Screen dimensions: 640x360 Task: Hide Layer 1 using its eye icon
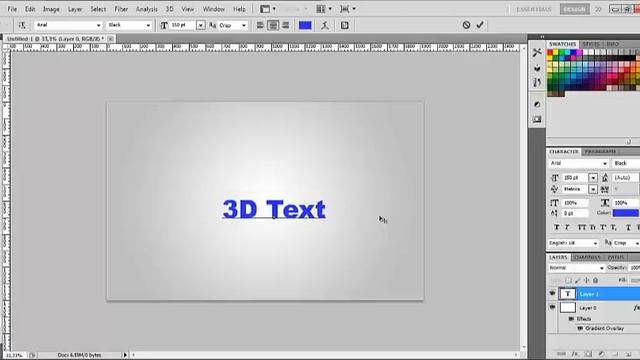(x=552, y=293)
